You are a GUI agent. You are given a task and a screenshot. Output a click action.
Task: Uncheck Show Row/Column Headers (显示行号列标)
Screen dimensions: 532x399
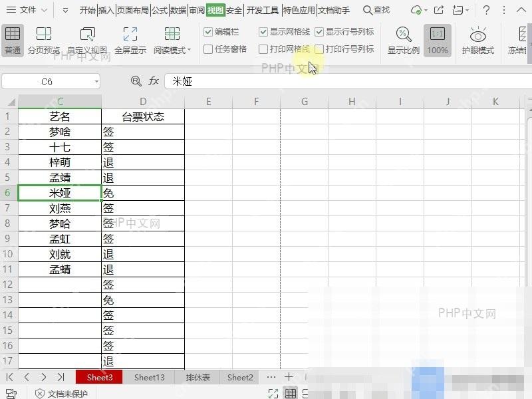coord(319,32)
